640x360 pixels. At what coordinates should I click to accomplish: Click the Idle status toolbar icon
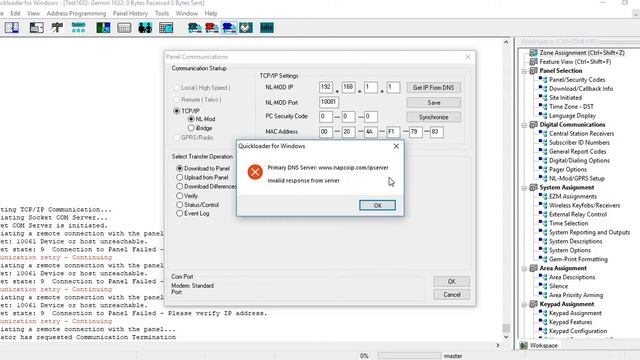tap(267, 28)
